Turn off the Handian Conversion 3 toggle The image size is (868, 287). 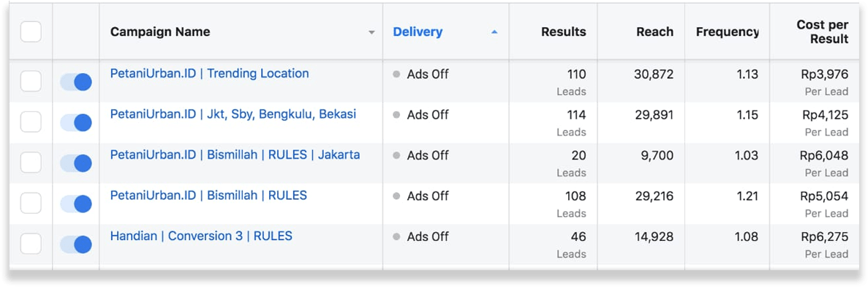tap(76, 244)
